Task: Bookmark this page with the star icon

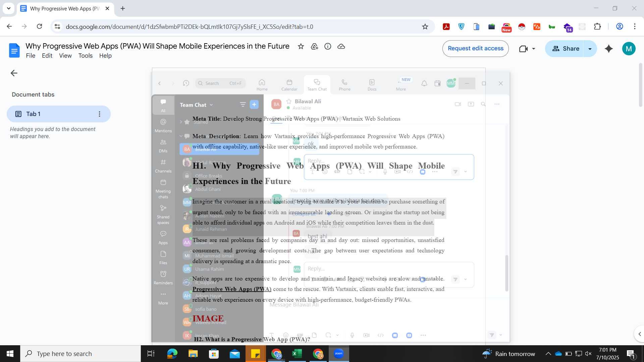Action: (x=425, y=26)
